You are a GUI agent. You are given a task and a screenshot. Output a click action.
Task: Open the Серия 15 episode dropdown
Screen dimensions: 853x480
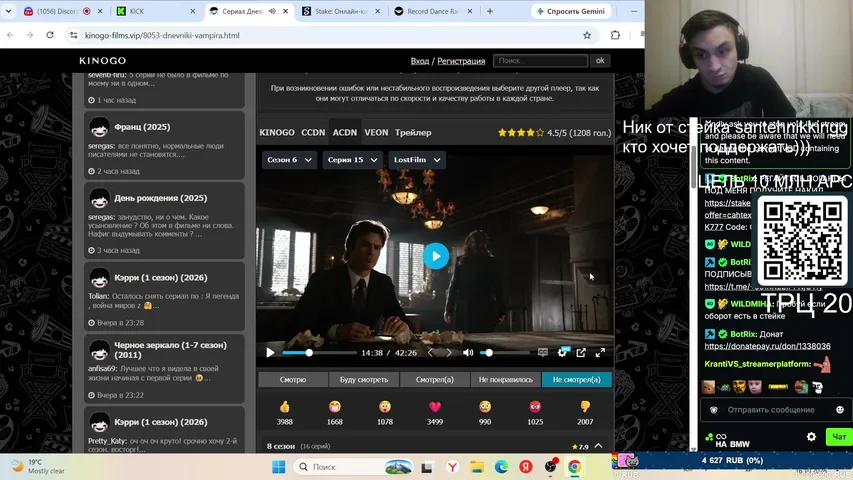point(352,160)
